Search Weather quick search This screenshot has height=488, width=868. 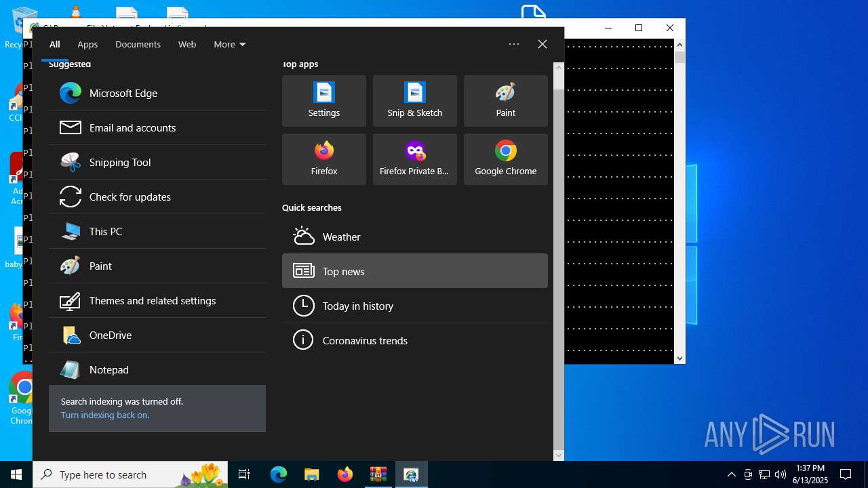pyautogui.click(x=415, y=237)
